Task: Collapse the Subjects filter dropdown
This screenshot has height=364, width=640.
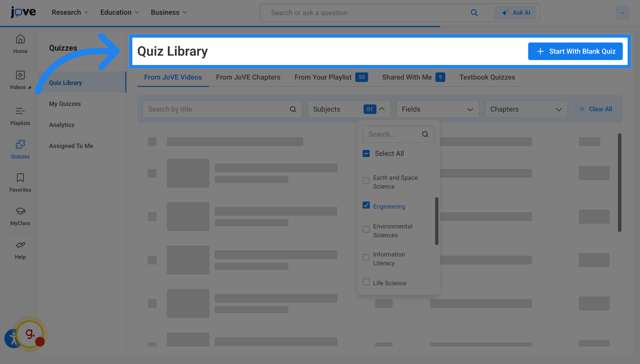Action: pos(382,109)
